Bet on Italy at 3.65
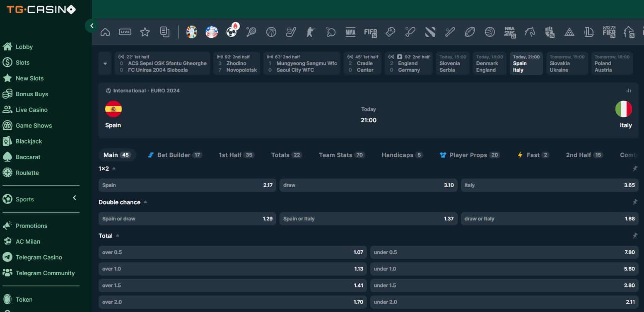This screenshot has height=312, width=644. pyautogui.click(x=550, y=185)
